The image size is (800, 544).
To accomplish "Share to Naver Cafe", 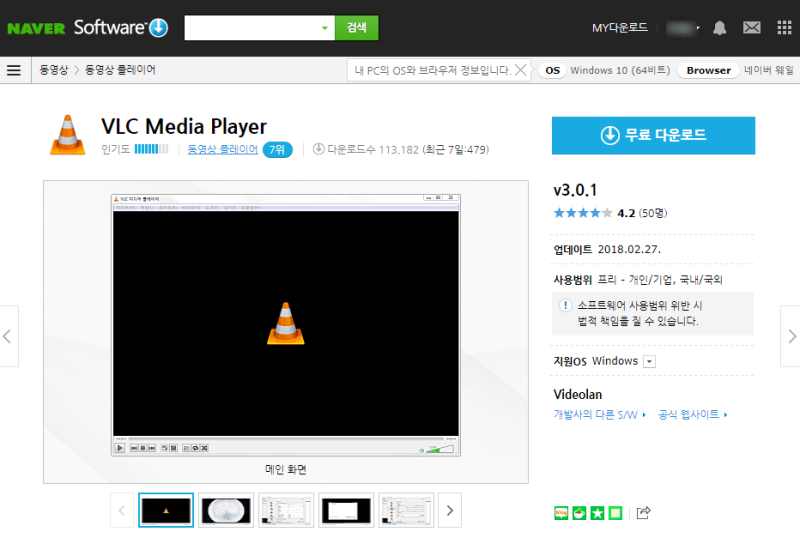I will pos(579,513).
